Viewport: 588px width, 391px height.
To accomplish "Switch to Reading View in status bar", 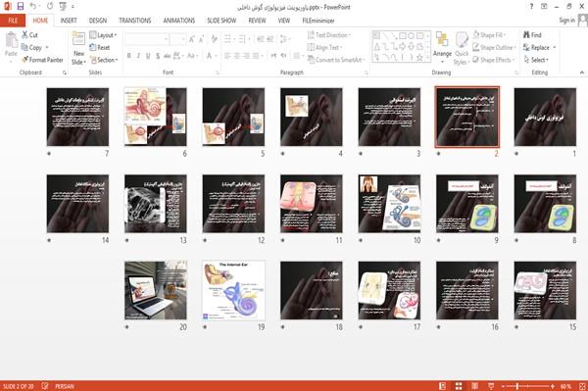I will tap(474, 386).
